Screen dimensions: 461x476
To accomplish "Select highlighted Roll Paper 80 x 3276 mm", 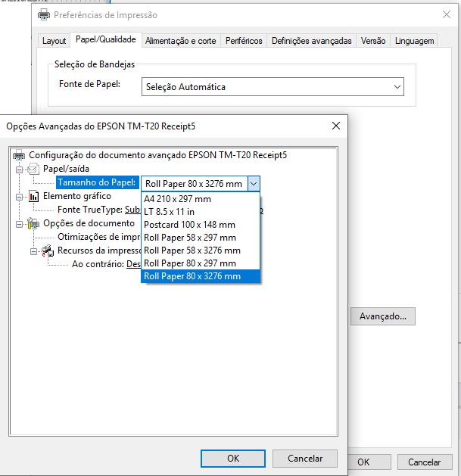I will [x=201, y=276].
